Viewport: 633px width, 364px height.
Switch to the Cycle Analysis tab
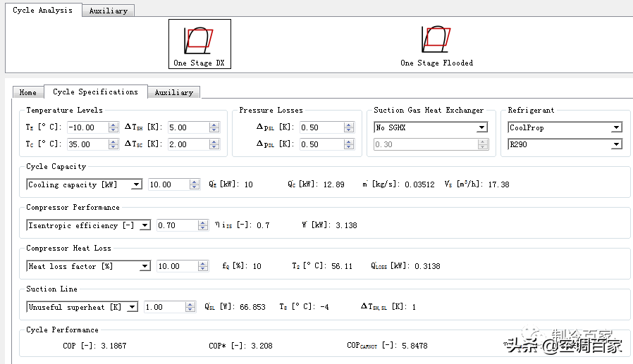tap(42, 11)
